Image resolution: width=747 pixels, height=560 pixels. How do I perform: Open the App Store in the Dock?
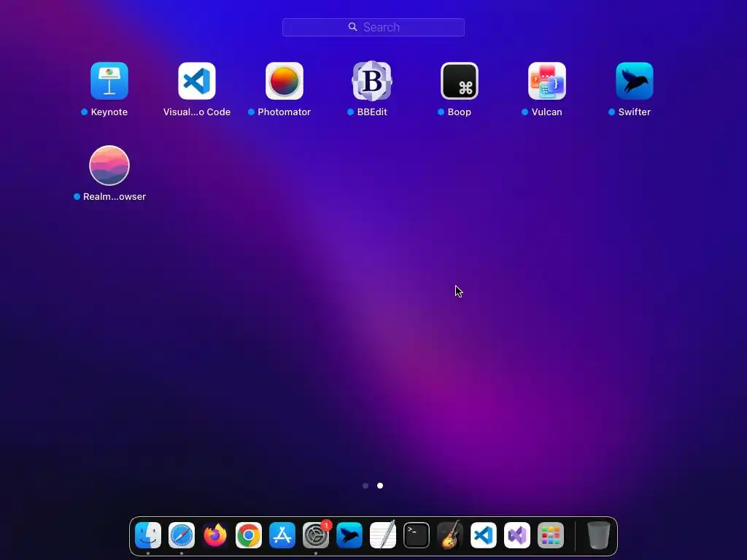coord(282,535)
